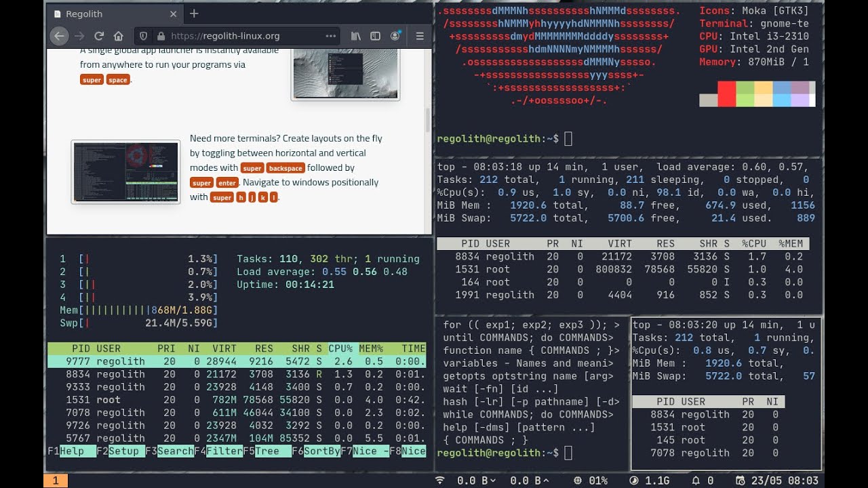The height and width of the screenshot is (488, 868).
Task: Go back in the Firefox browser
Action: (x=59, y=36)
